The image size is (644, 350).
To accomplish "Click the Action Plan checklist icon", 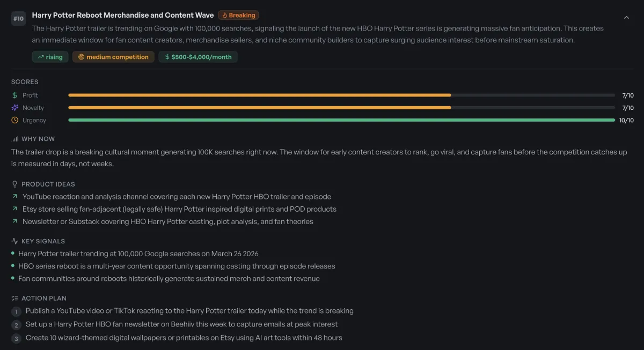I will coord(15,299).
